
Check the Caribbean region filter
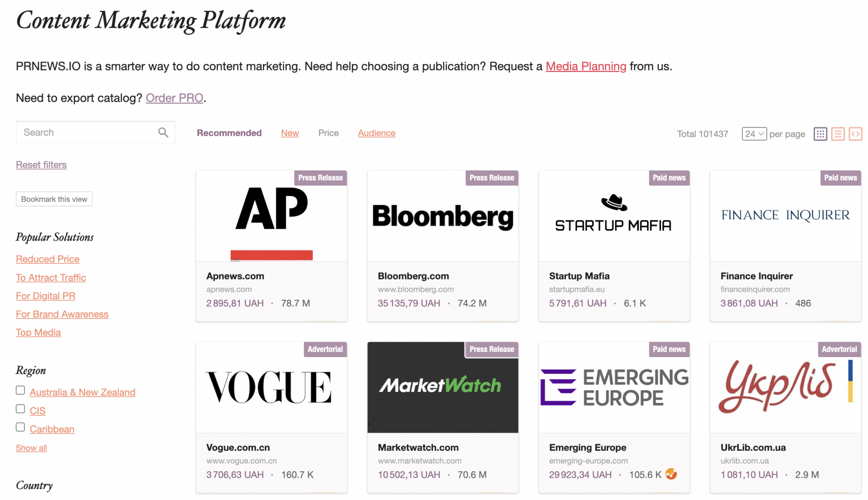pos(20,427)
